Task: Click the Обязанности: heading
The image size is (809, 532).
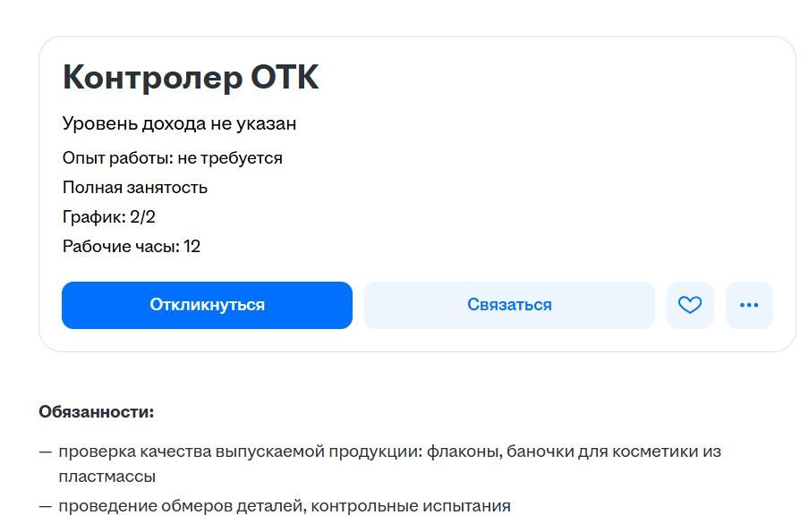Action: click(x=97, y=411)
